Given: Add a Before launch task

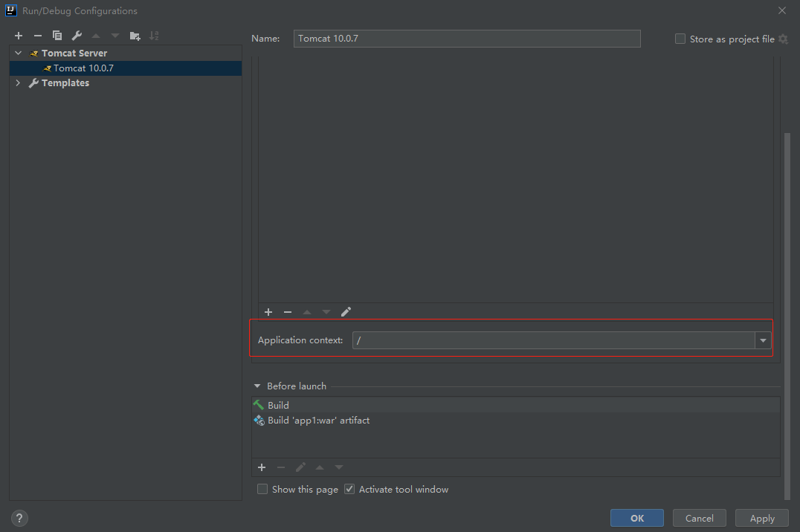Looking at the screenshot, I should pos(262,467).
